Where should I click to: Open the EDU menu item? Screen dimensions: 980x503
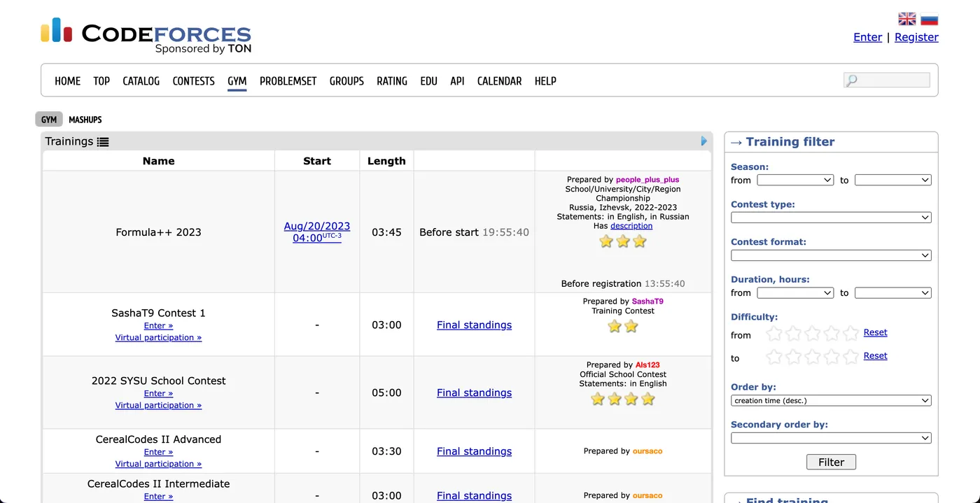(x=429, y=81)
